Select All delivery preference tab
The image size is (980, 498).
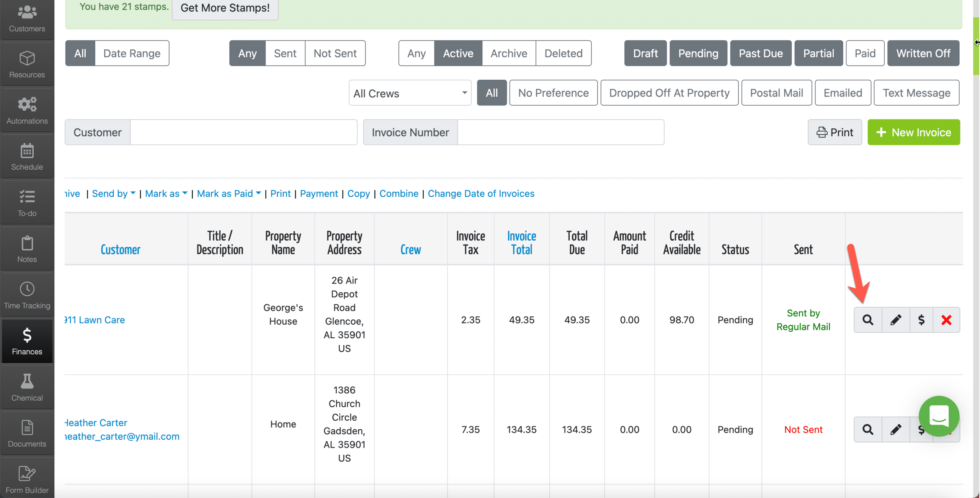(x=492, y=93)
